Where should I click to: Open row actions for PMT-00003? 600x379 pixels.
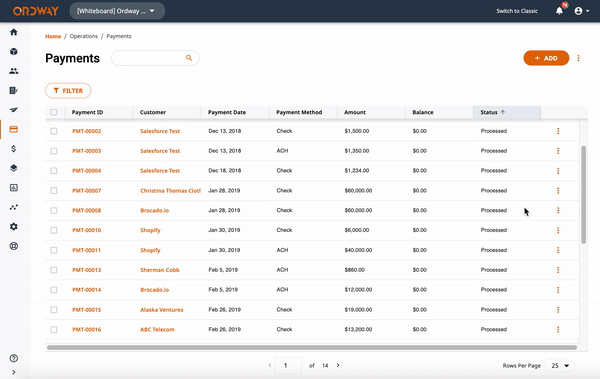coord(558,151)
